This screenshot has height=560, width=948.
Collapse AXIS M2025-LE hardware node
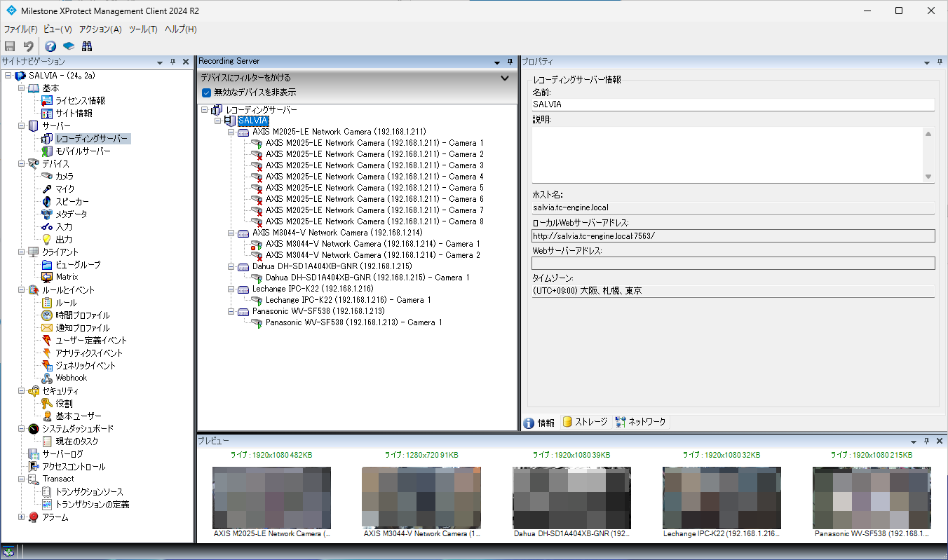click(x=231, y=132)
